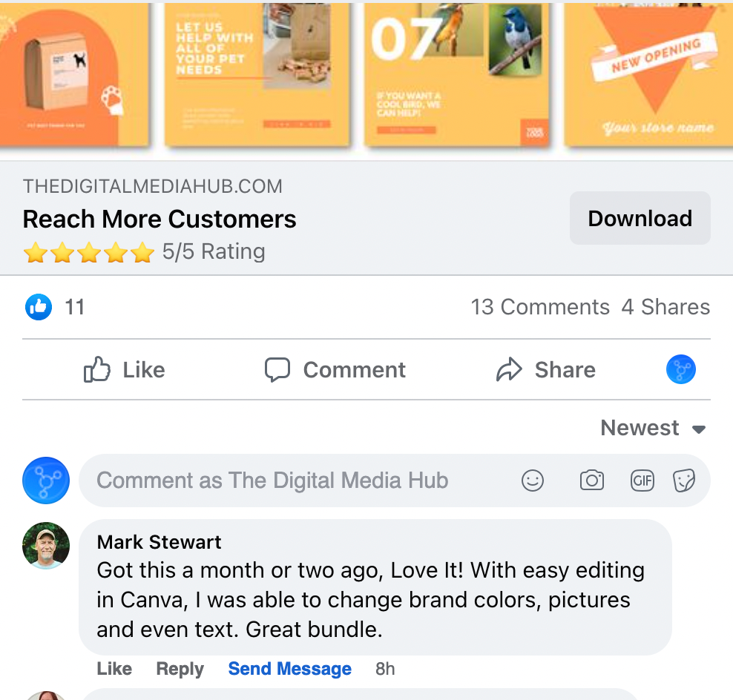Click the Share arrow icon
The image size is (733, 700).
[509, 369]
